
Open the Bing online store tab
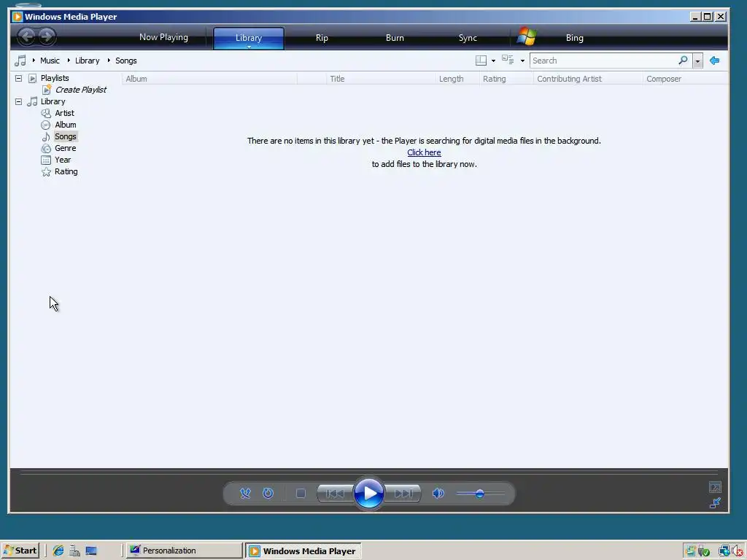click(575, 38)
